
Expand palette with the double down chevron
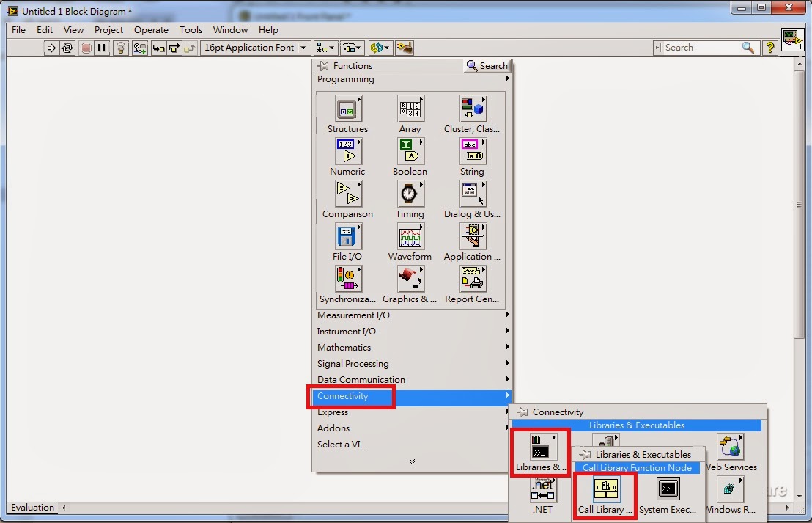[x=412, y=461]
